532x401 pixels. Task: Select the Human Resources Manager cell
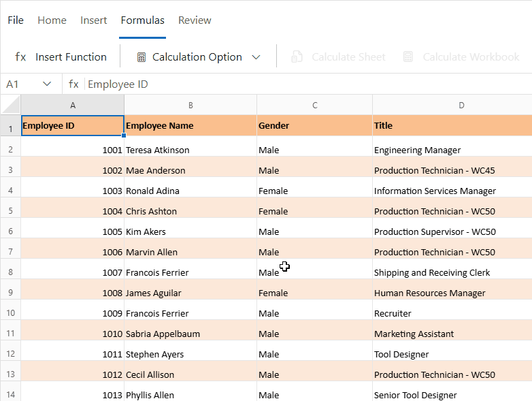point(452,293)
